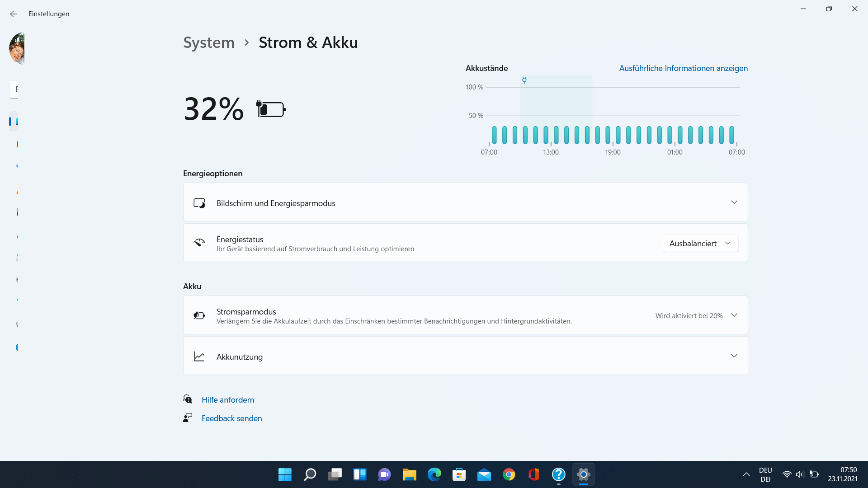This screenshot has width=868, height=488.
Task: Click the Bildschirm und Energiesparmodus monitor icon
Action: (199, 203)
